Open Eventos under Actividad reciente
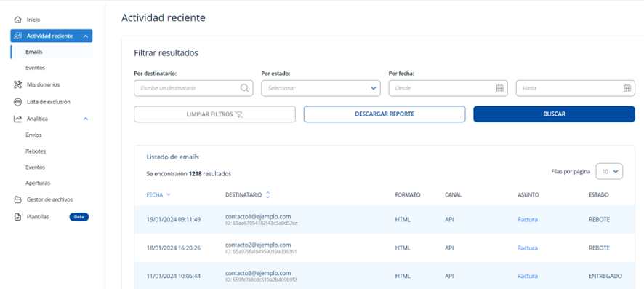The image size is (644, 289). point(36,68)
